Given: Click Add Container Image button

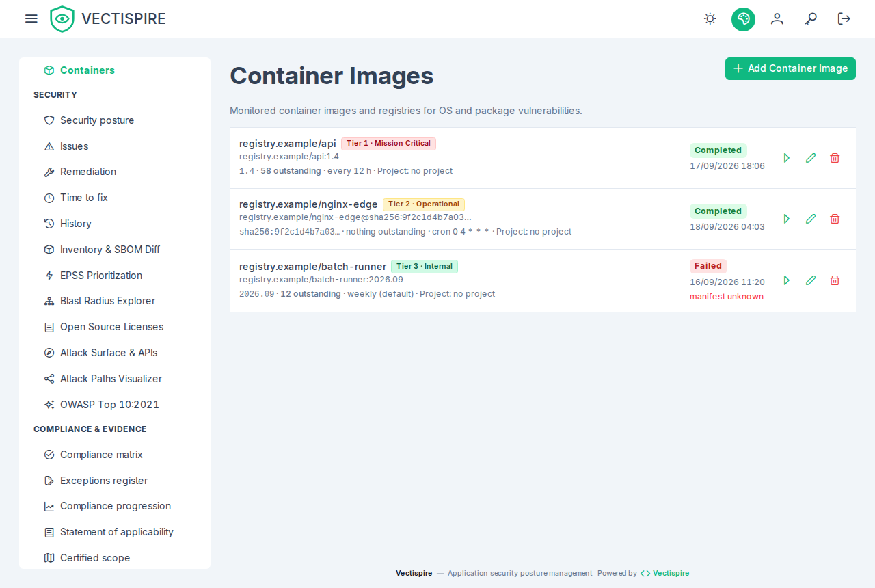Looking at the screenshot, I should pyautogui.click(x=790, y=68).
